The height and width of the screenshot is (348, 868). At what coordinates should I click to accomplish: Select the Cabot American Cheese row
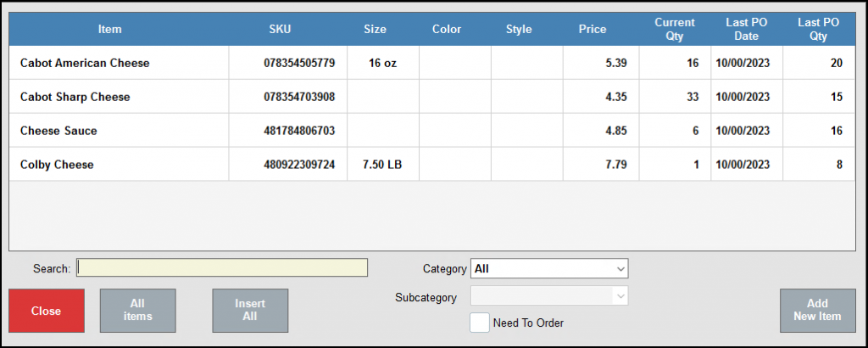[x=432, y=63]
